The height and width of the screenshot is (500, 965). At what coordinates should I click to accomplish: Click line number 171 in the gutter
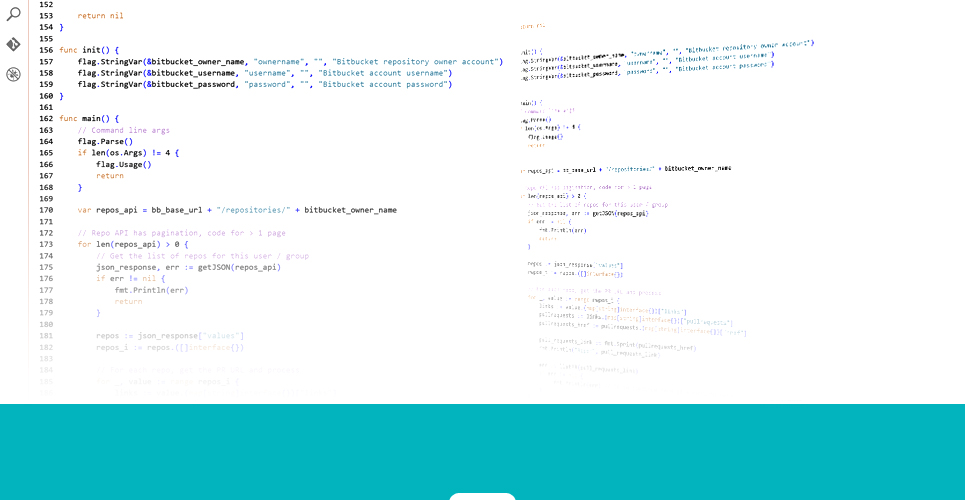click(x=46, y=221)
